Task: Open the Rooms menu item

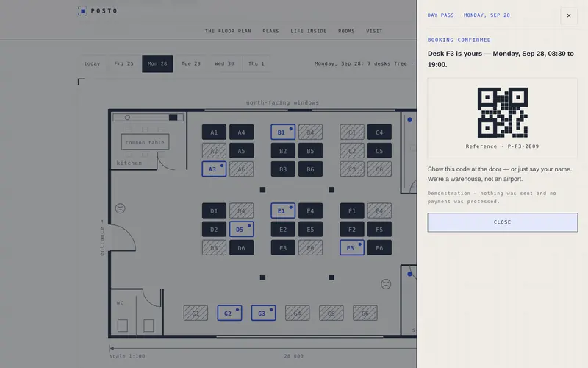Action: tap(346, 31)
